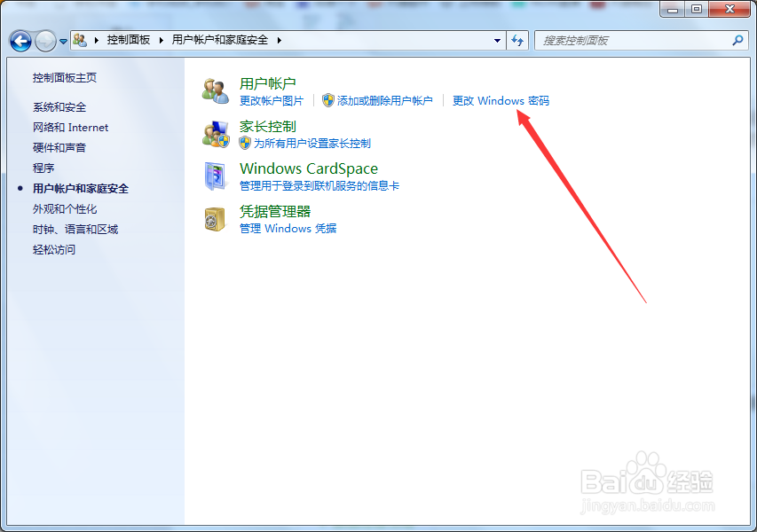Open 管理 Windows 凭据

(288, 229)
